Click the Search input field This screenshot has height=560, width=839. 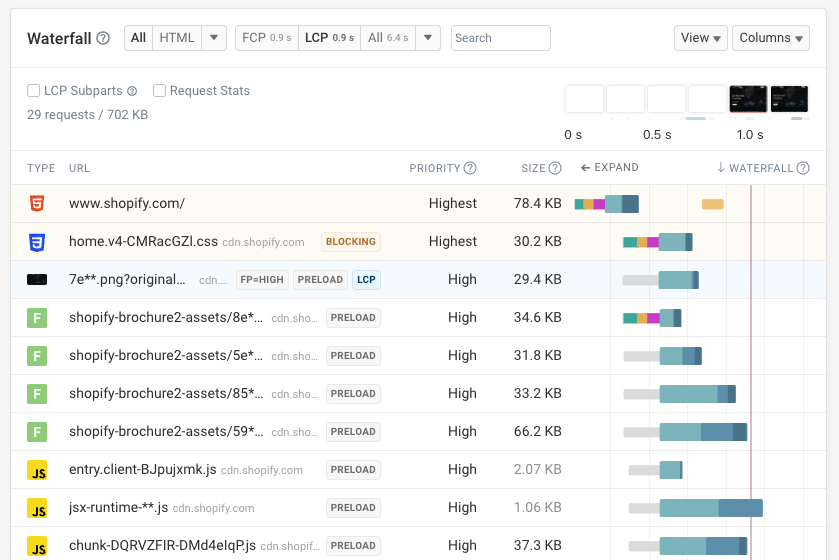500,38
